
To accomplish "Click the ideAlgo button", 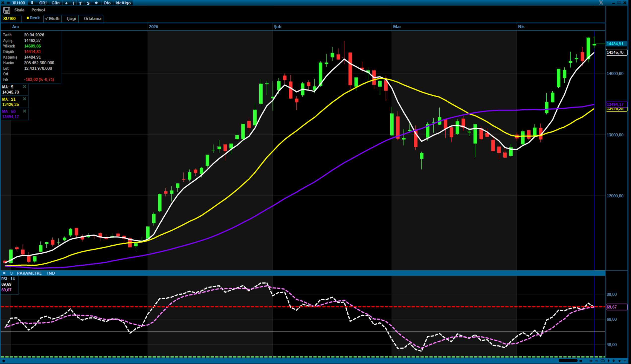I will pos(123,3).
